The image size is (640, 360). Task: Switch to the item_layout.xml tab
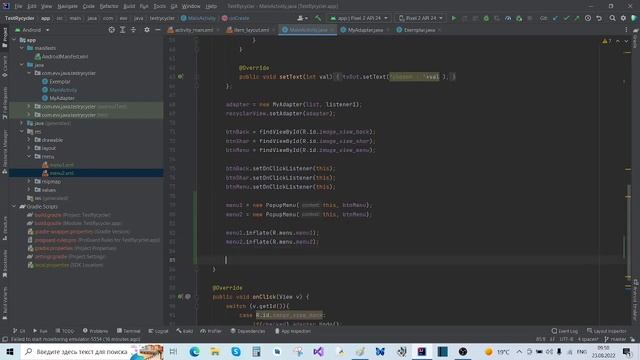(251, 30)
